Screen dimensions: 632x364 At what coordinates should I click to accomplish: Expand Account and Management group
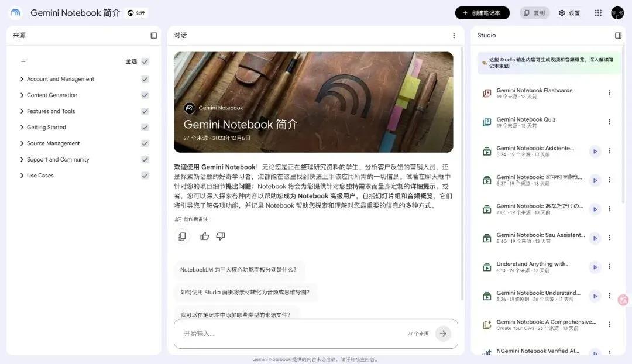click(x=22, y=79)
